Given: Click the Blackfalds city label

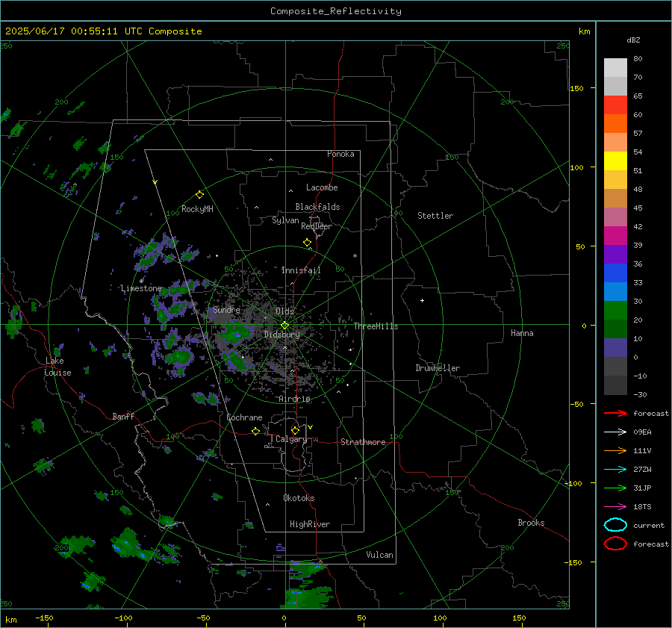Looking at the screenshot, I should (317, 207).
